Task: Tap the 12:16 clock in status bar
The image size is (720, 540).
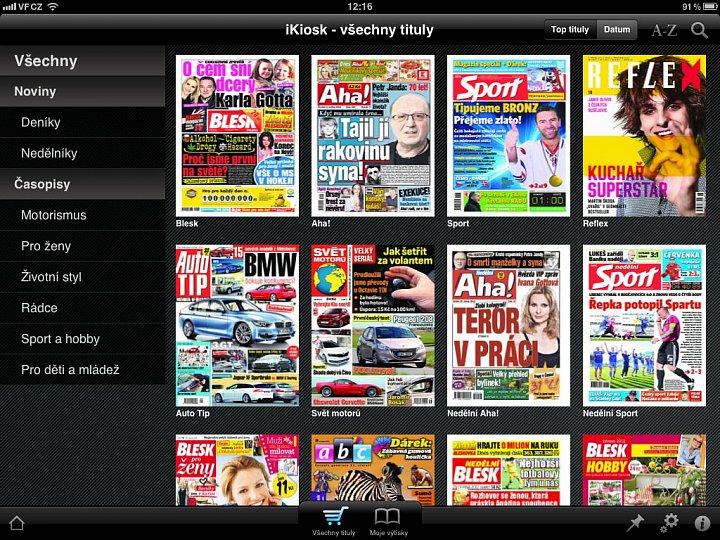Action: [360, 6]
